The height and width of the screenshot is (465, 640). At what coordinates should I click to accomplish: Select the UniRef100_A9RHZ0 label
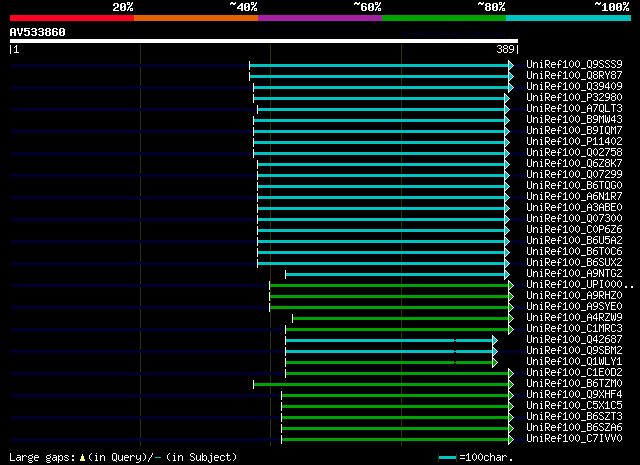(574, 296)
